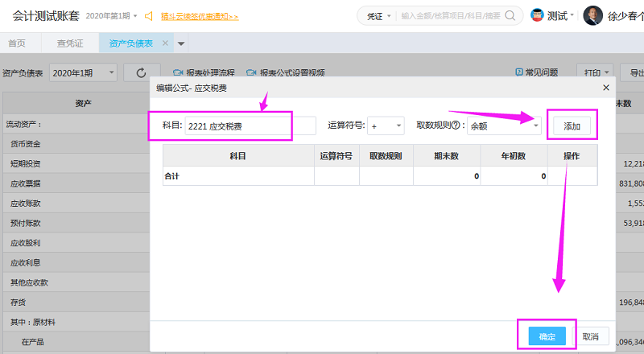Open the 运算符号 operator dropdown
Viewport: 644px width, 354px height.
pos(386,126)
